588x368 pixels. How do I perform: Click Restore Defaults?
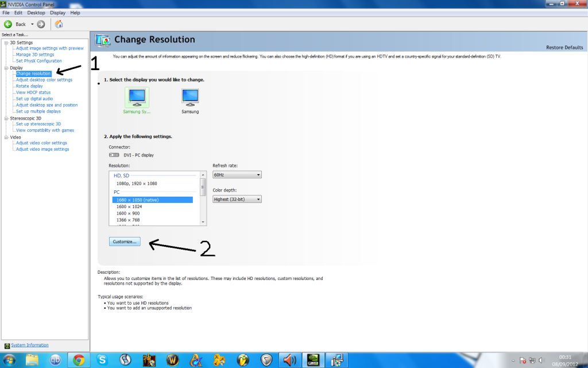pyautogui.click(x=564, y=47)
